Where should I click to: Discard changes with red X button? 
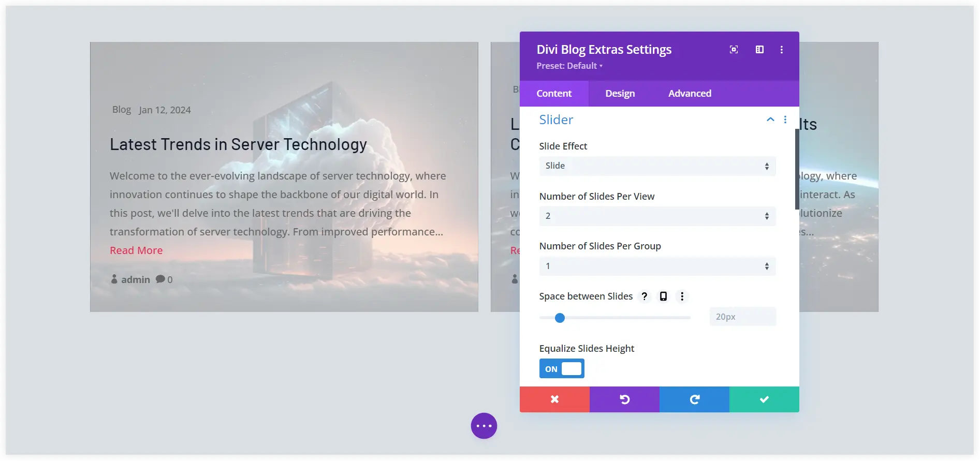click(554, 399)
